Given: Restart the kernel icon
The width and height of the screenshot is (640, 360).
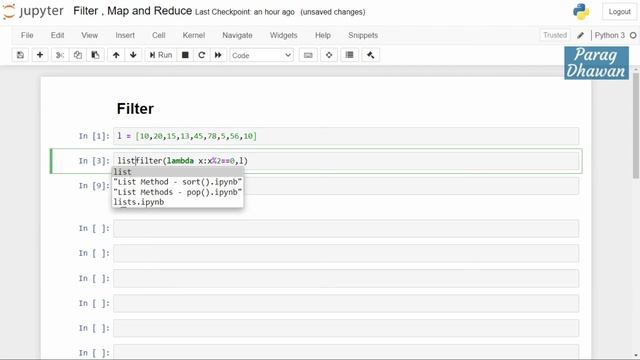Looking at the screenshot, I should pos(201,55).
